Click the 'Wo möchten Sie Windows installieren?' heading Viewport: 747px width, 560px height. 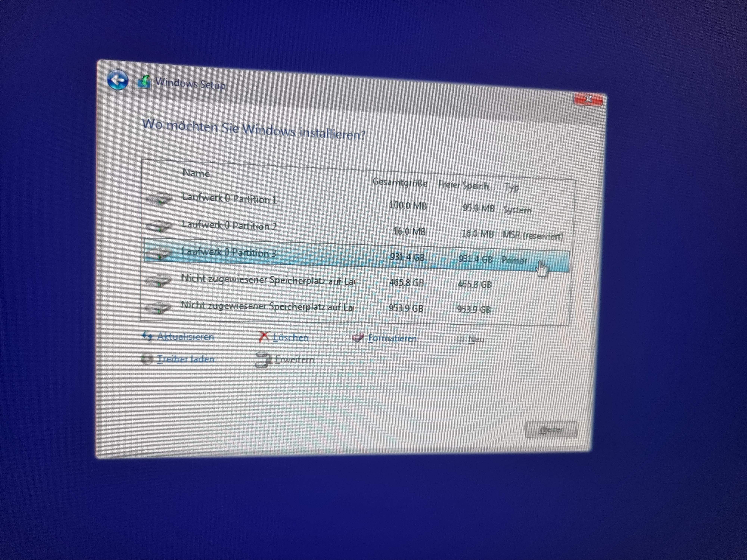point(254,130)
